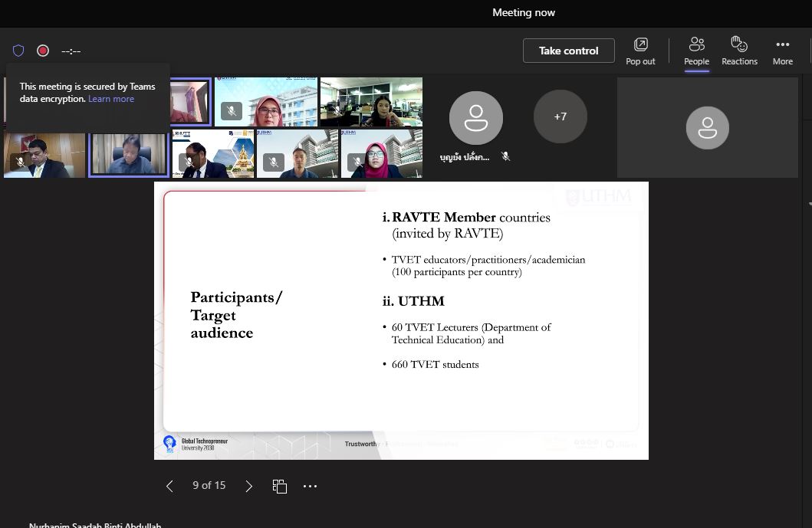Open the People panel
Viewport: 812px width, 528px height.
click(x=696, y=51)
